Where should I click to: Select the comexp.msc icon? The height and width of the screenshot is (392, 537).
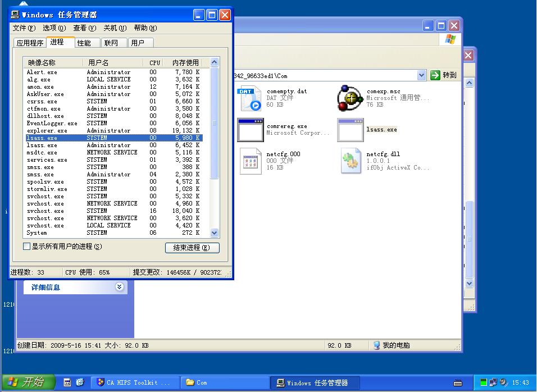pos(350,98)
